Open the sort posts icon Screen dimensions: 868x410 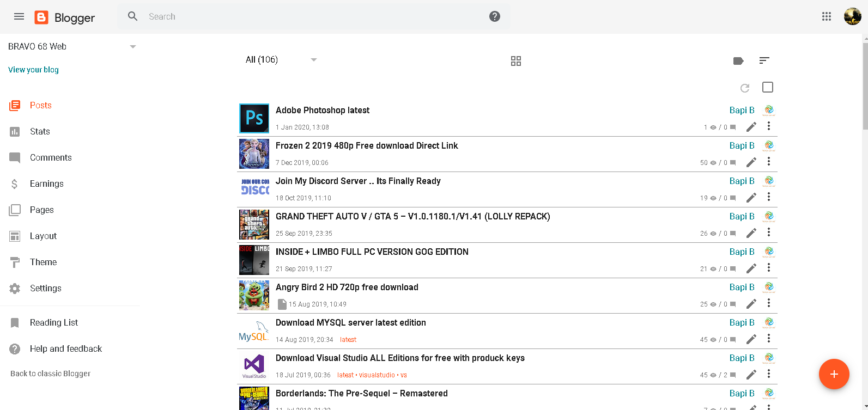[764, 60]
